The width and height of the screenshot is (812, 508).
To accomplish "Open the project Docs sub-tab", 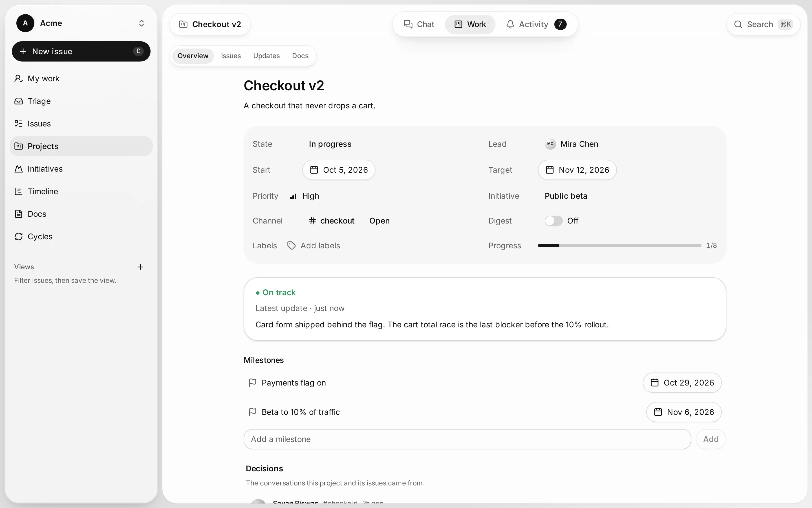I will pos(300,56).
